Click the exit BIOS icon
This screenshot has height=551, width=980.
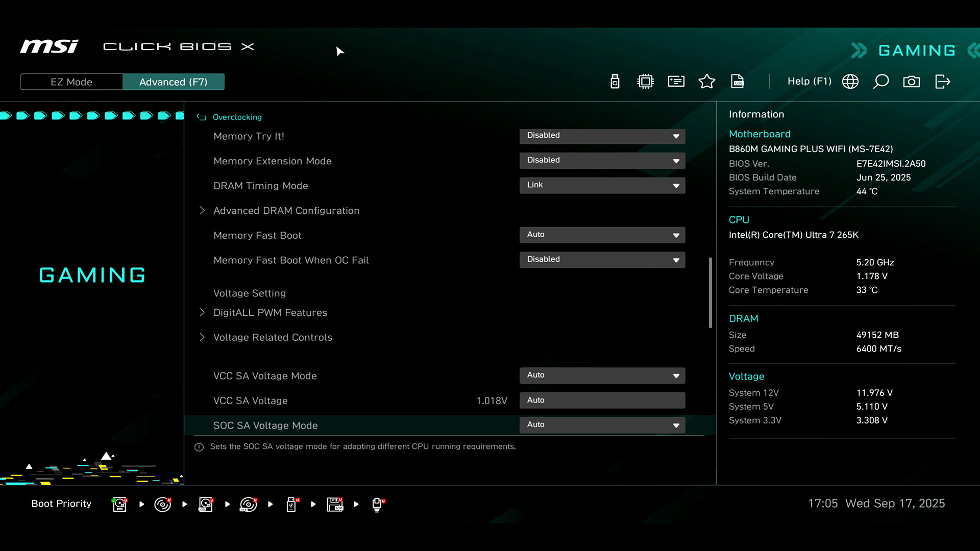[x=942, y=82]
